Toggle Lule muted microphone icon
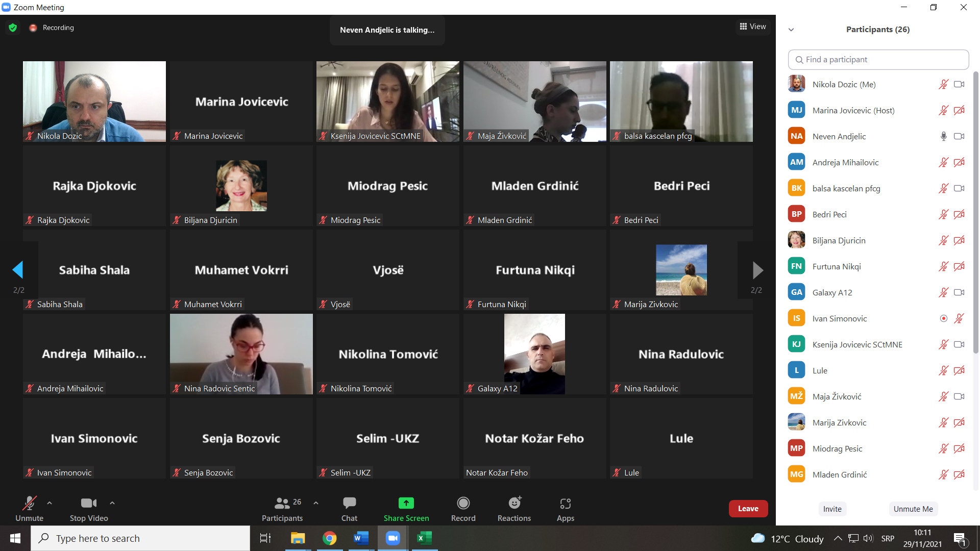980x551 pixels. click(x=944, y=370)
